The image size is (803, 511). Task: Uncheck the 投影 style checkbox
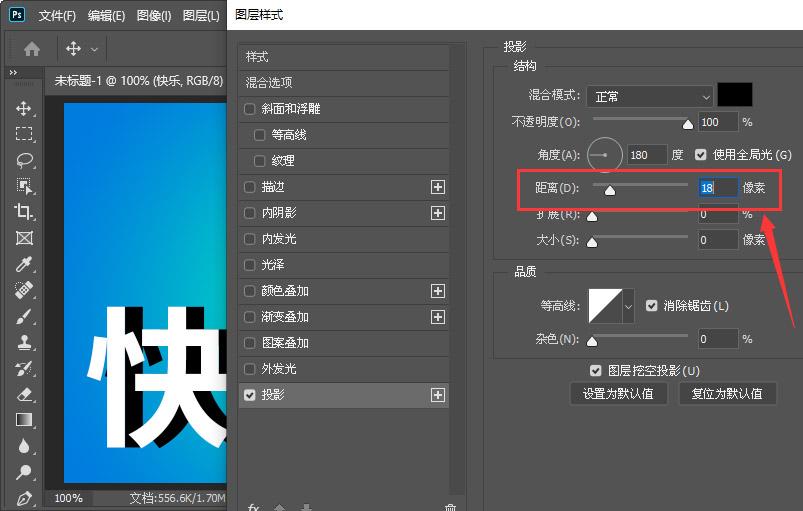(x=249, y=395)
